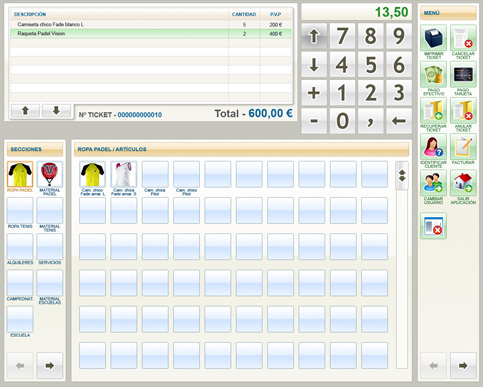Click the 400 € price cell

[276, 34]
